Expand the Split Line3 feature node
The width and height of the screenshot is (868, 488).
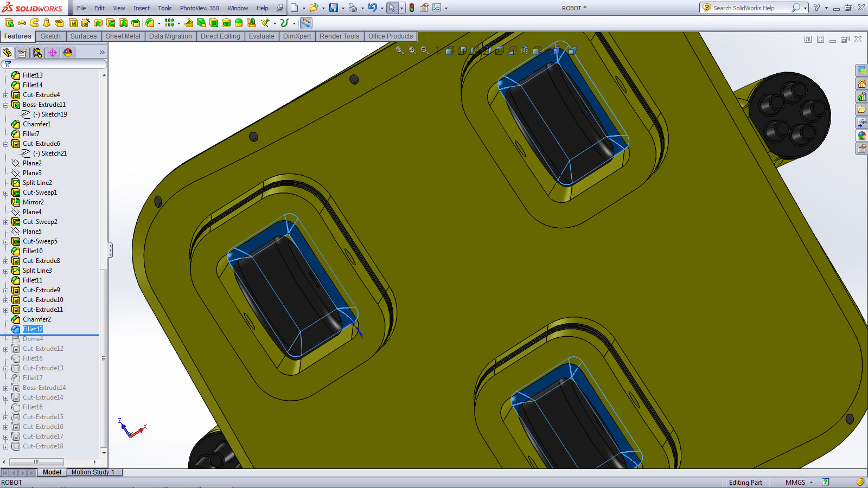click(x=6, y=271)
